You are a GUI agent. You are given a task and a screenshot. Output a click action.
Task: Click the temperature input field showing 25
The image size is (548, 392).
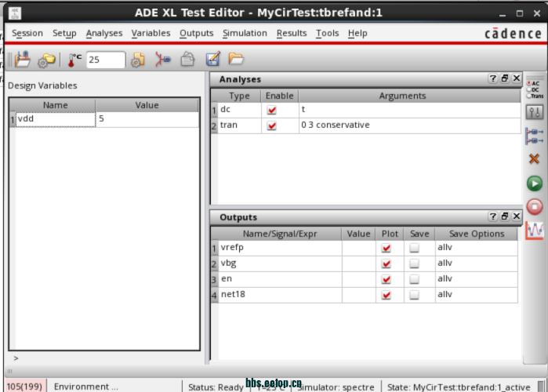tap(106, 60)
